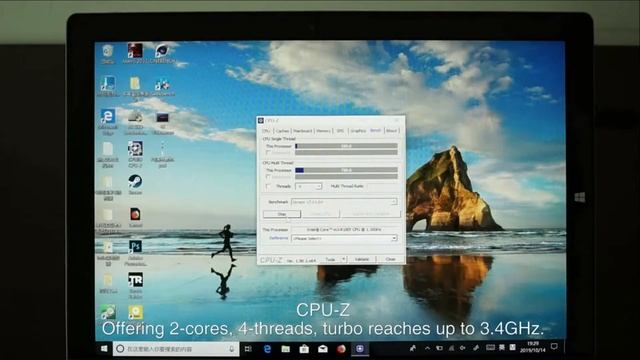The width and height of the screenshot is (640, 360).
Task: Open the Reference processor dropdown
Action: click(x=344, y=238)
